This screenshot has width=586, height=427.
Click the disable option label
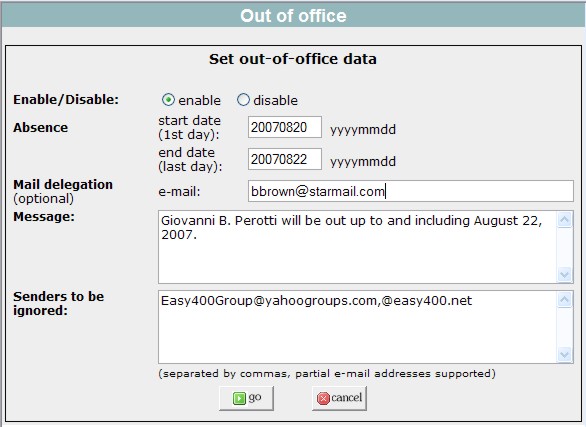click(x=275, y=100)
